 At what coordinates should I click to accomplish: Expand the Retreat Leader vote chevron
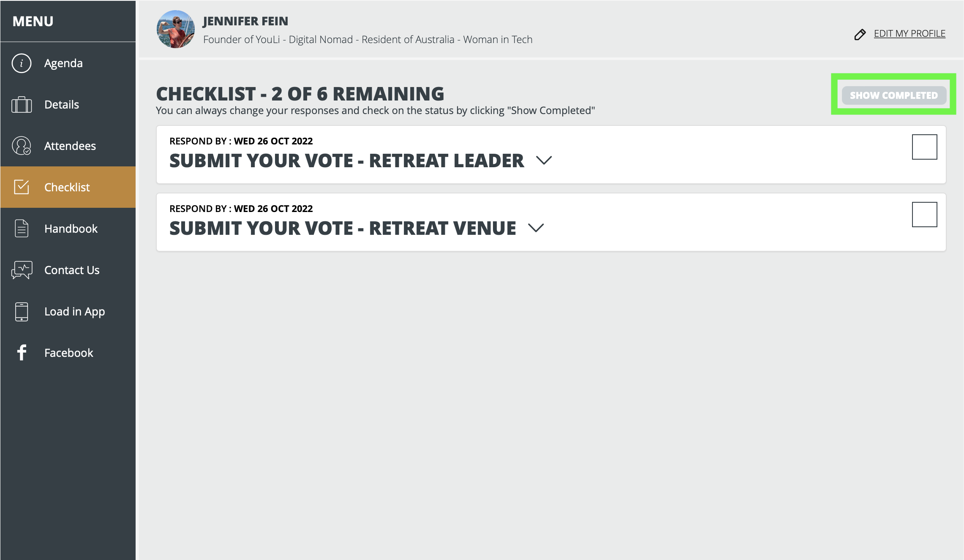coord(544,160)
